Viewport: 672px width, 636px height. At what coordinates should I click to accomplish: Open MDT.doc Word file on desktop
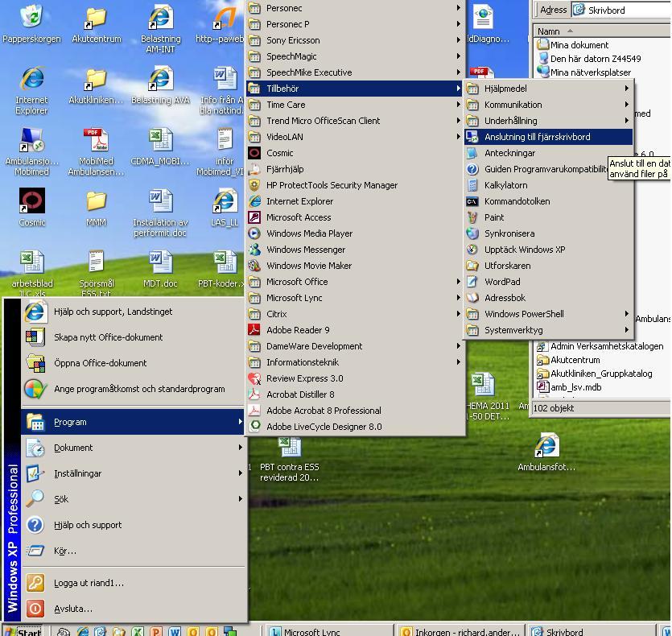(160, 269)
